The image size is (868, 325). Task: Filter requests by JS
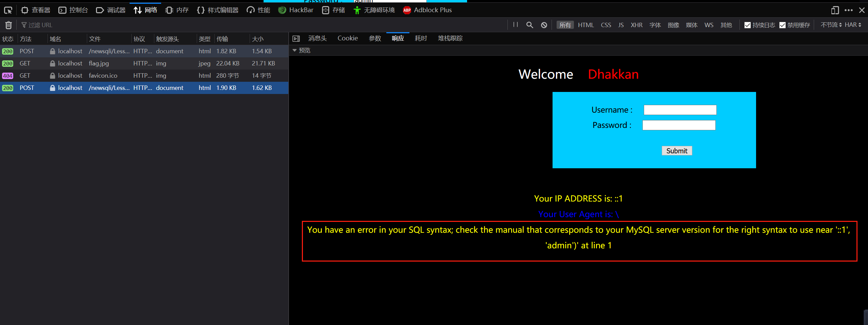(621, 25)
